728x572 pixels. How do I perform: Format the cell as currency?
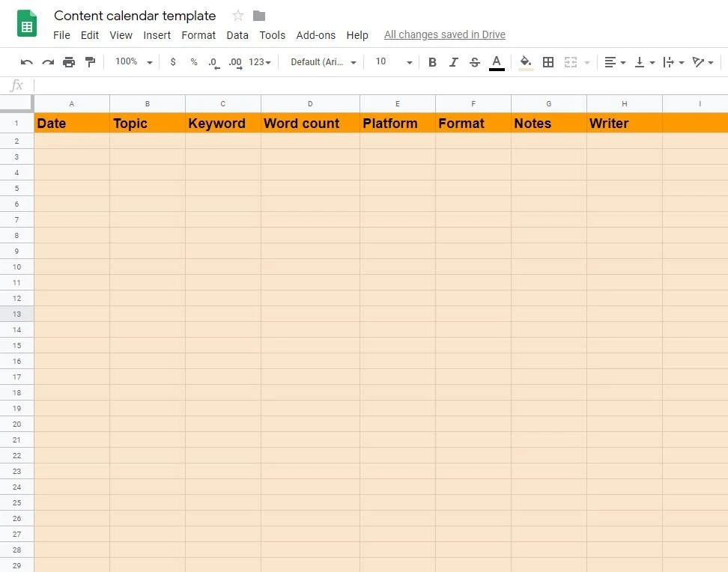pos(173,62)
